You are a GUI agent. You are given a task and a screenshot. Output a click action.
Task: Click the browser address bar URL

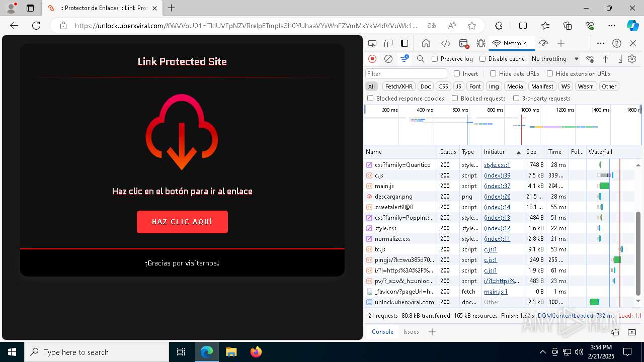point(247,26)
